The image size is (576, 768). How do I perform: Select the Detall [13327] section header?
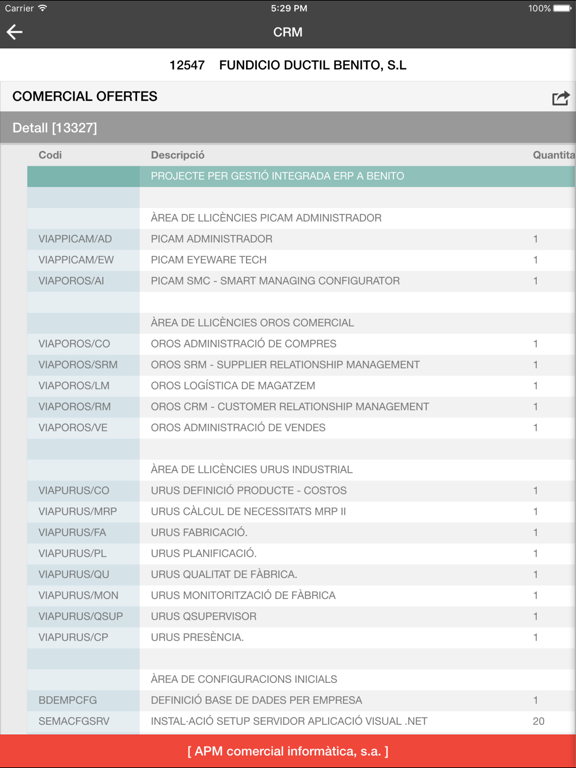pos(288,128)
